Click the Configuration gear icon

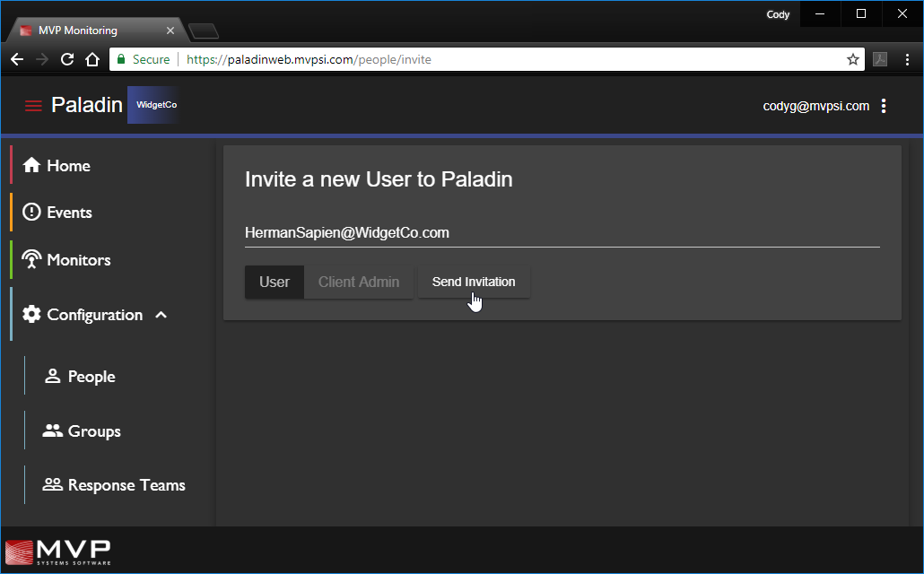point(31,315)
